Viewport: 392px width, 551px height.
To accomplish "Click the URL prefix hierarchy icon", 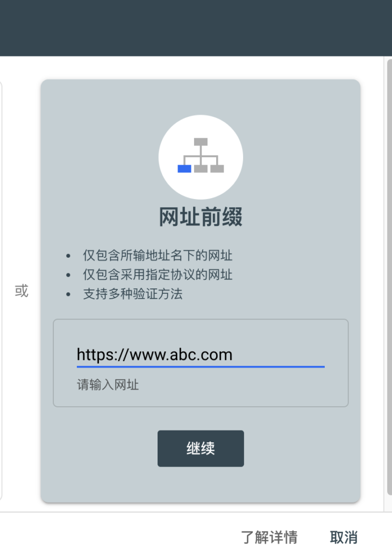I will [x=201, y=156].
